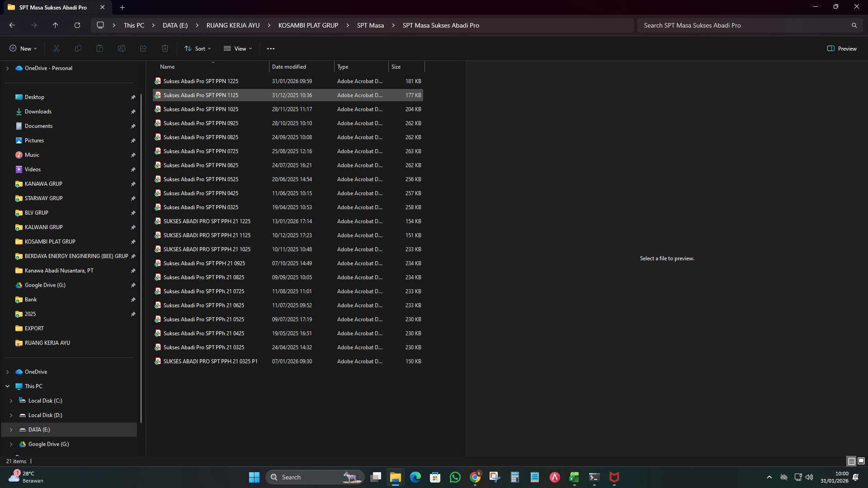The width and height of the screenshot is (868, 488).
Task: Open the Sort dropdown menu
Action: pos(198,48)
